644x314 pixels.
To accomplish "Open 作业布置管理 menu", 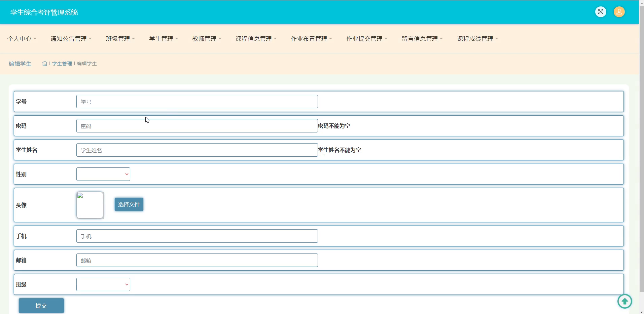I will [312, 39].
